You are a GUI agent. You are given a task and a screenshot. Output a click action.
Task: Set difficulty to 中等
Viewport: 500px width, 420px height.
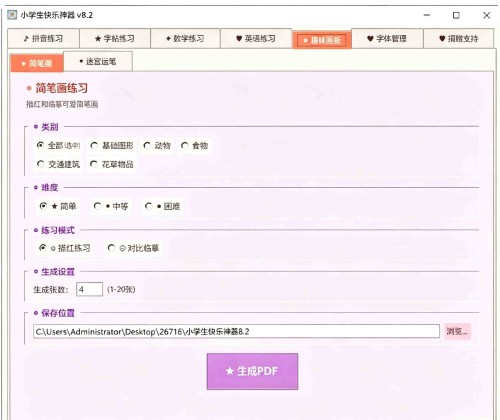[111, 206]
